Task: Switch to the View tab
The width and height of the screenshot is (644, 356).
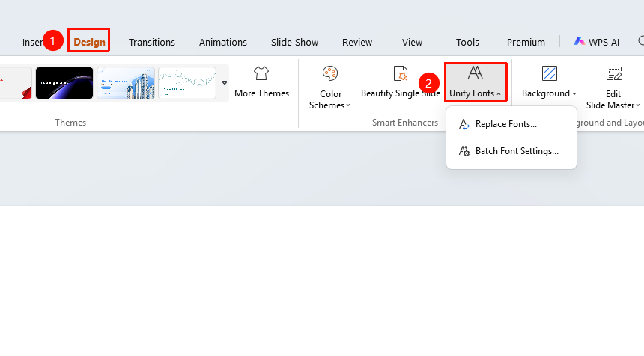Action: tap(412, 42)
